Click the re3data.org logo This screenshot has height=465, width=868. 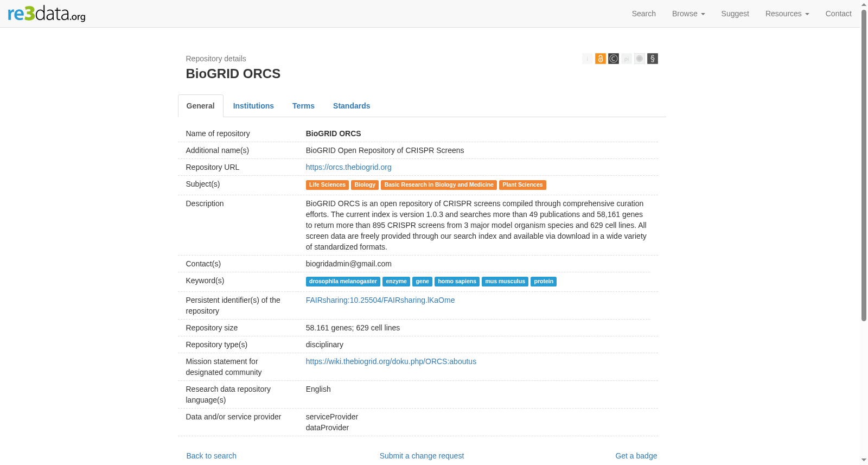(47, 14)
